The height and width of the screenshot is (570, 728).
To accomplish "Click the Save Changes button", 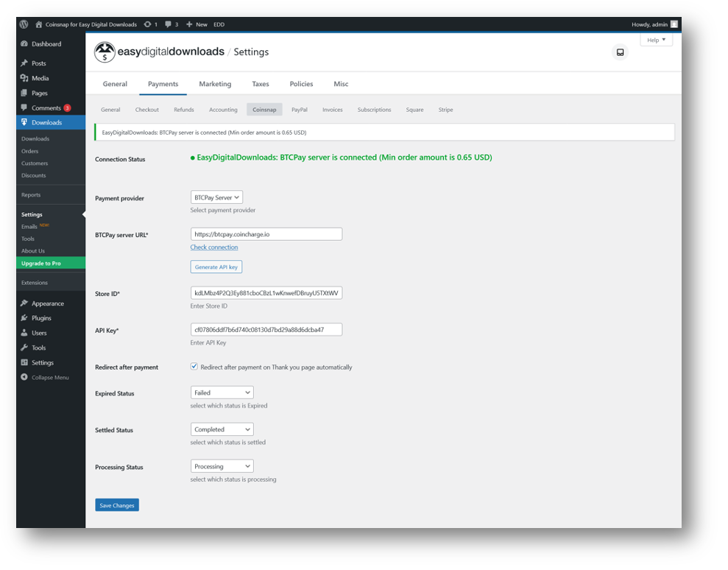I will 117,505.
